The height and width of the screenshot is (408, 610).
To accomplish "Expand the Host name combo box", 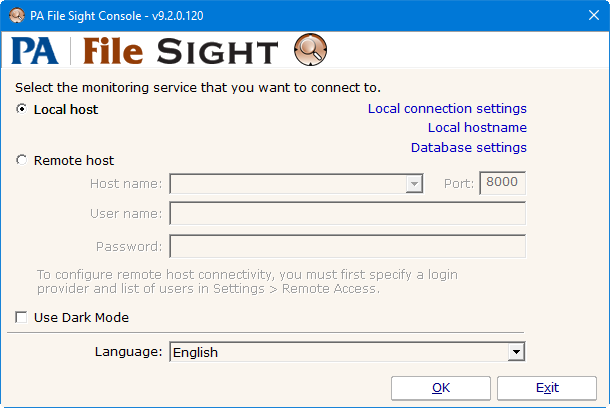I will pos(413,184).
